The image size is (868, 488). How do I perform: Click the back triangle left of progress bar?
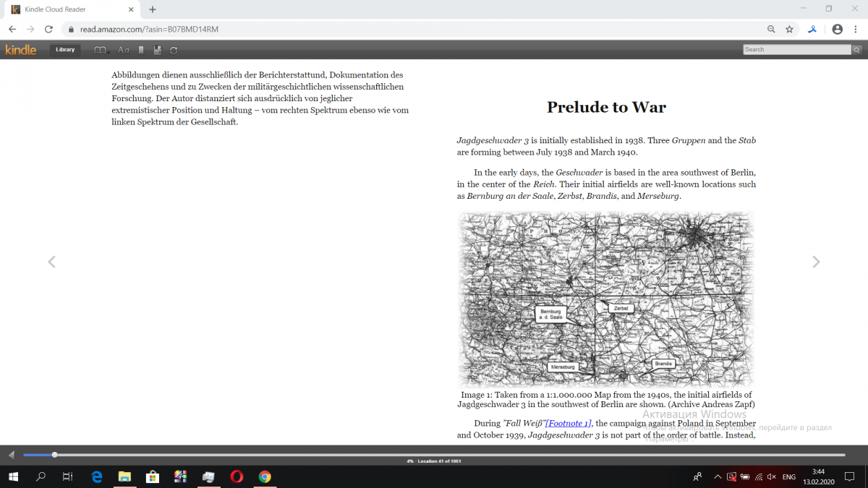tap(11, 455)
